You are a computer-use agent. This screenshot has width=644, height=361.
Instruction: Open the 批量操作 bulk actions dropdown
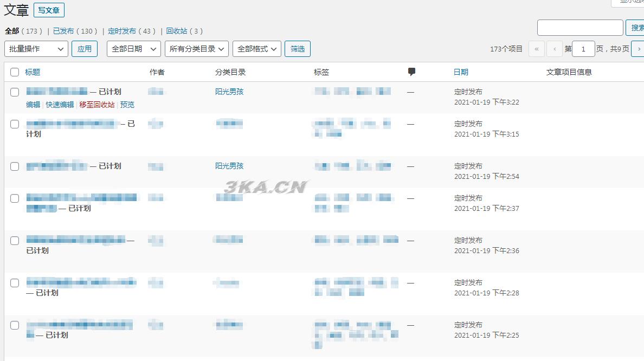[x=36, y=49]
